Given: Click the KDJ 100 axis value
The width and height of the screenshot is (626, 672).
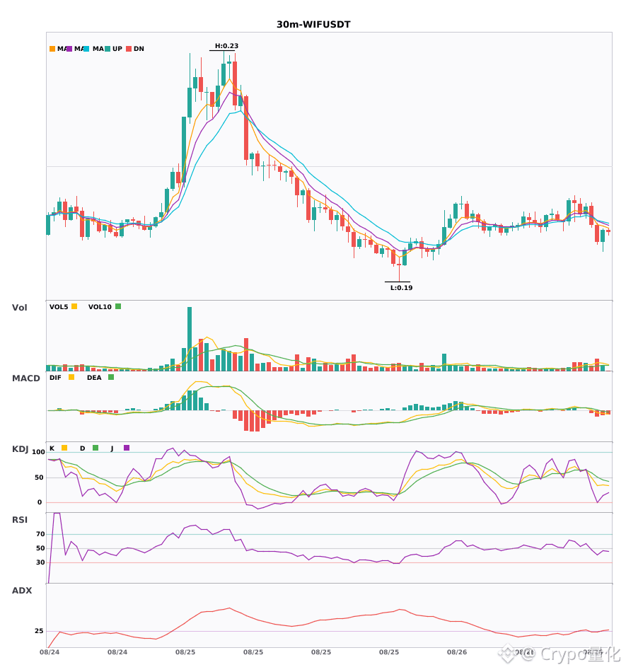Looking at the screenshot, I should pos(38,452).
